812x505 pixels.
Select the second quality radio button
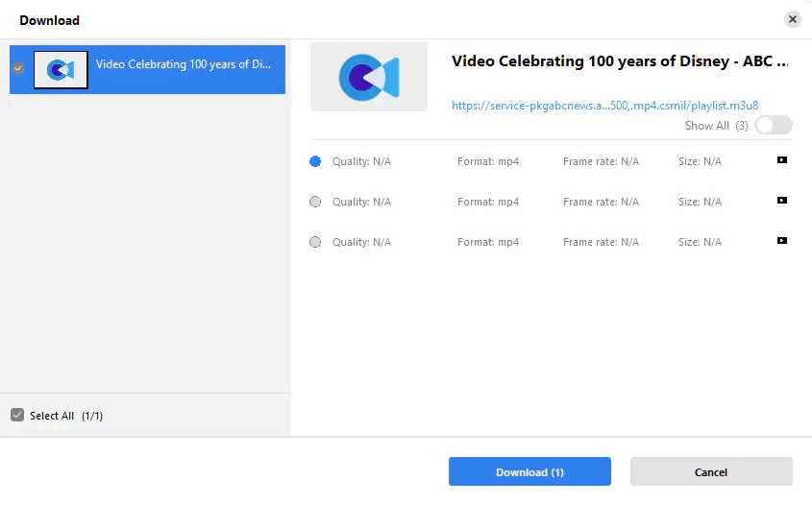click(315, 202)
